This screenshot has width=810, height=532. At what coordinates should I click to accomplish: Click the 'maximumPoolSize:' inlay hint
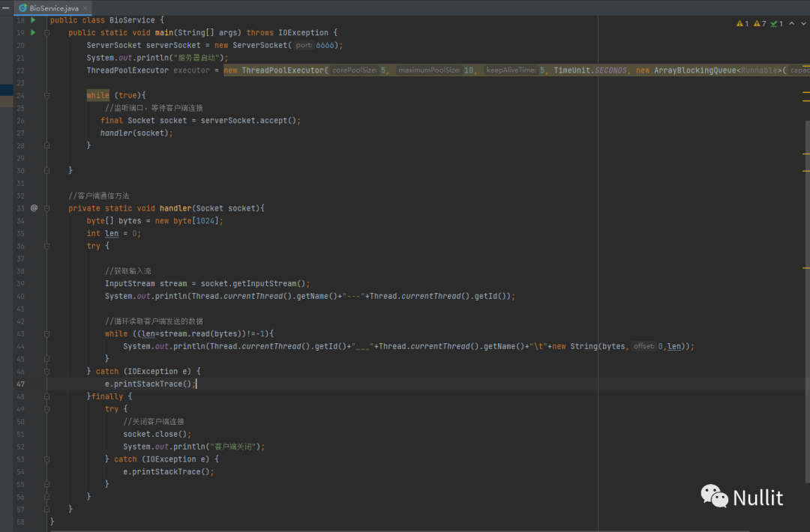pyautogui.click(x=429, y=70)
